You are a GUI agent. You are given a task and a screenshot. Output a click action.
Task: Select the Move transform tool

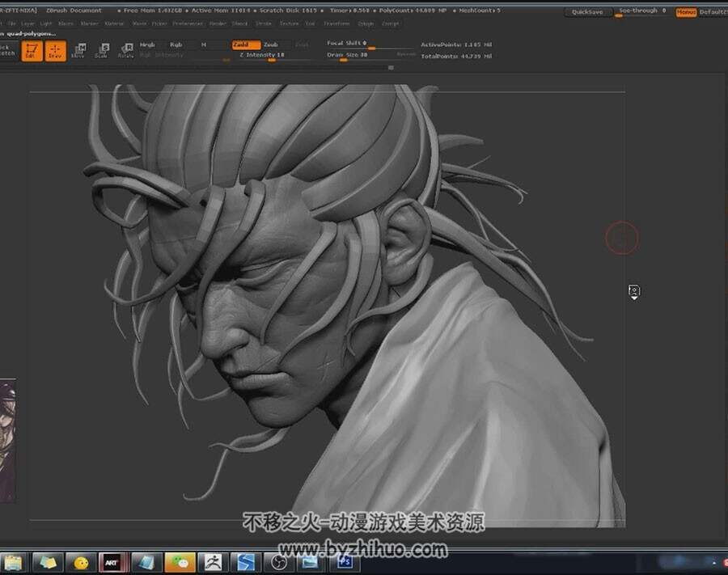pyautogui.click(x=78, y=51)
